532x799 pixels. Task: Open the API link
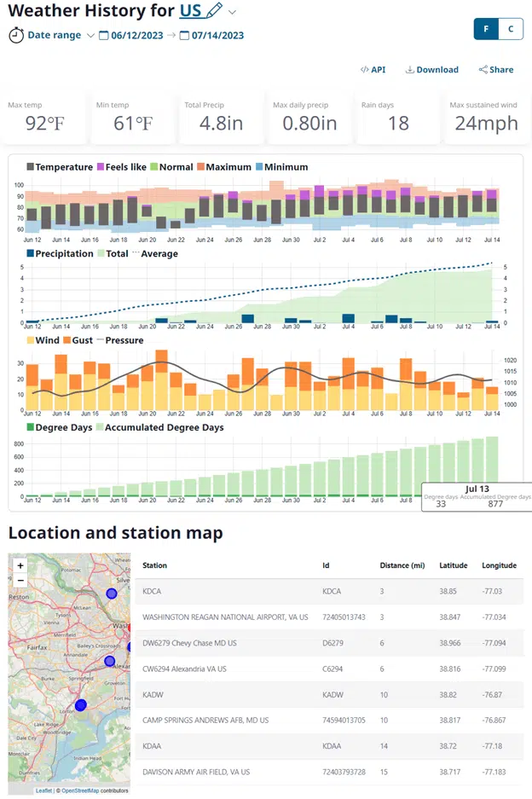pyautogui.click(x=373, y=70)
